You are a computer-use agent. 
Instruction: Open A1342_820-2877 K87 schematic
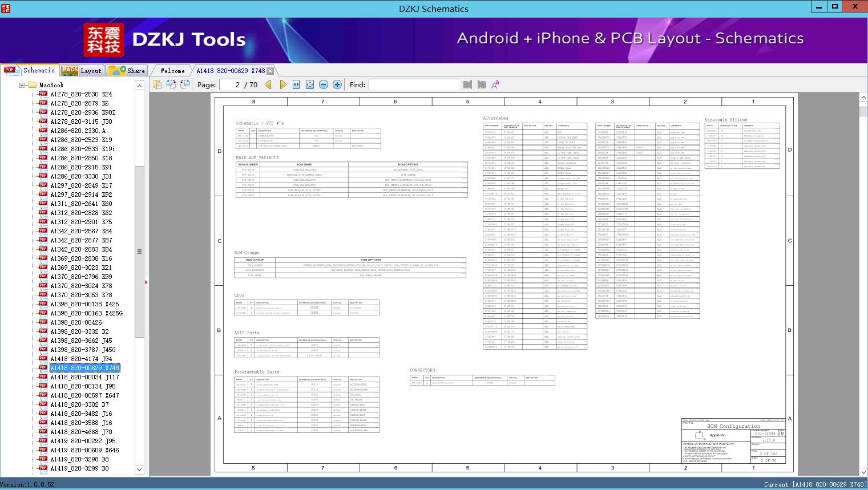click(81, 240)
